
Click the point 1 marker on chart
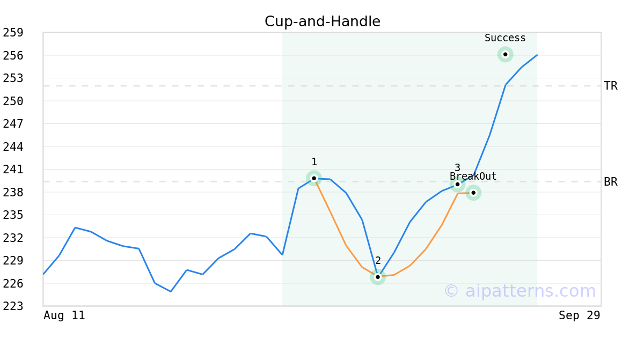coord(314,178)
